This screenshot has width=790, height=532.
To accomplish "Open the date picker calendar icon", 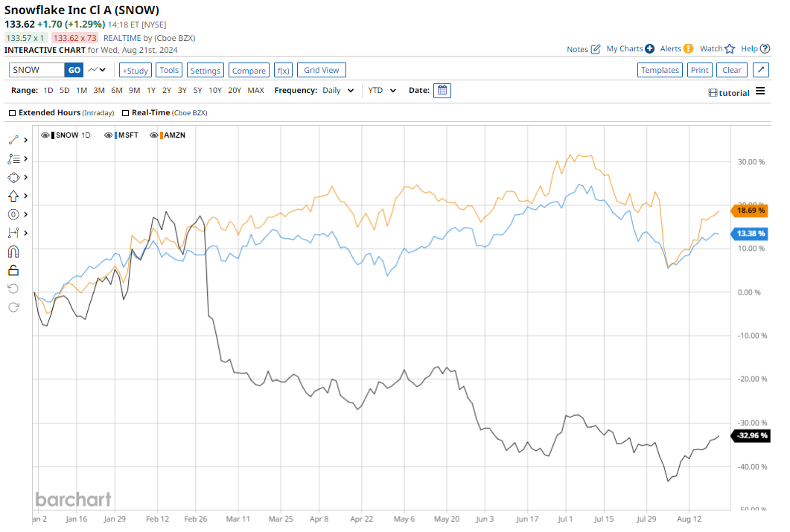I will pyautogui.click(x=442, y=91).
